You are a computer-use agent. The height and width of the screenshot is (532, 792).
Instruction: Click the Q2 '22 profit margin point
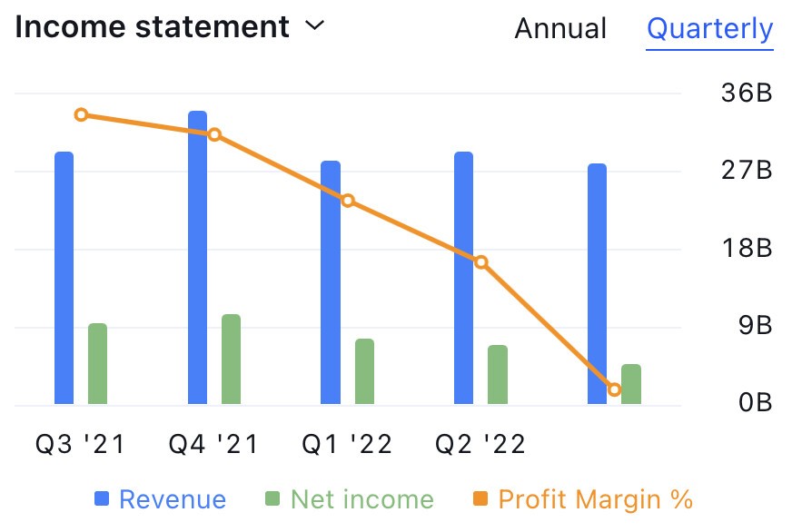coord(480,262)
